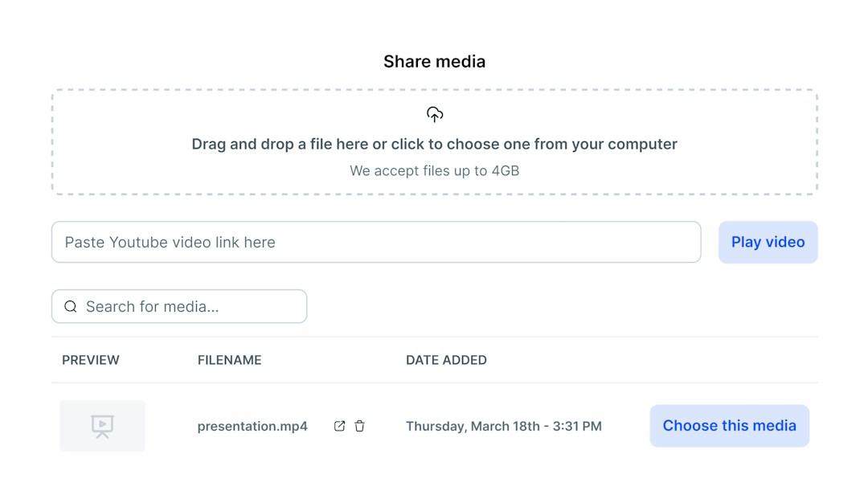The image size is (868, 503).
Task: Select the presentation.mp4 table row
Action: coord(435,426)
